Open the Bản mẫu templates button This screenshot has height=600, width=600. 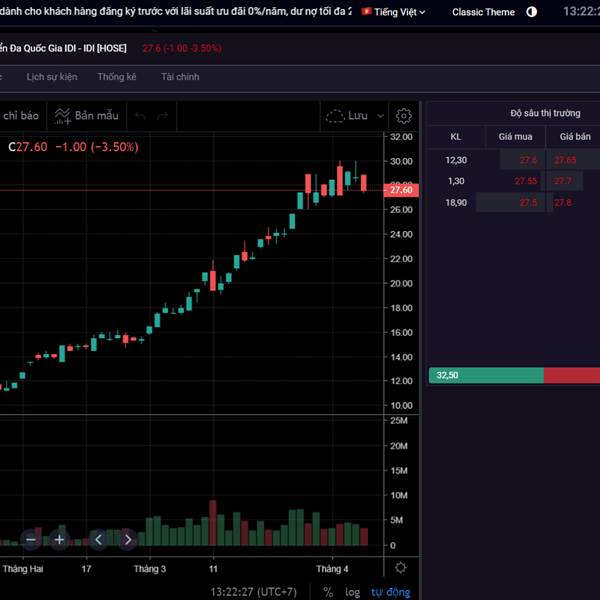(x=86, y=116)
